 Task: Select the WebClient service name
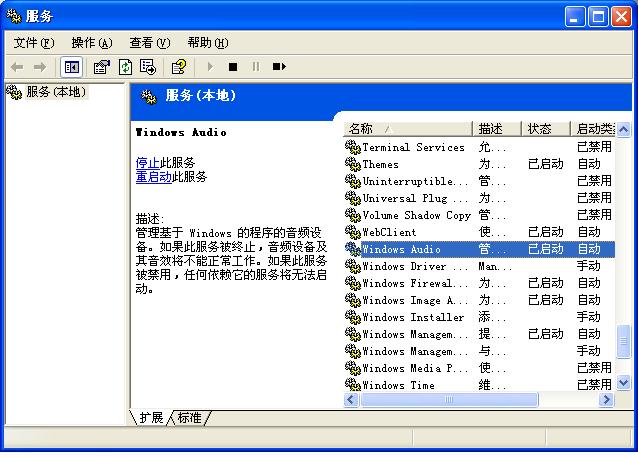coord(389,232)
